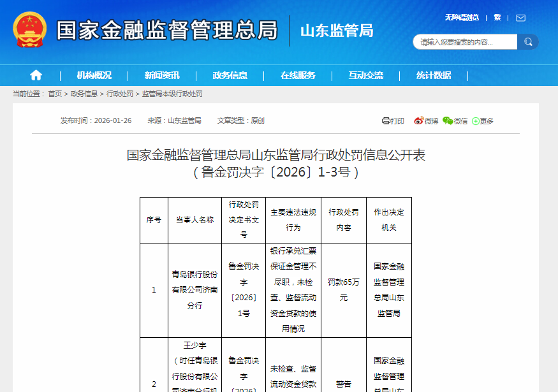
Task: Open 统计数据 menu
Action: coord(434,75)
